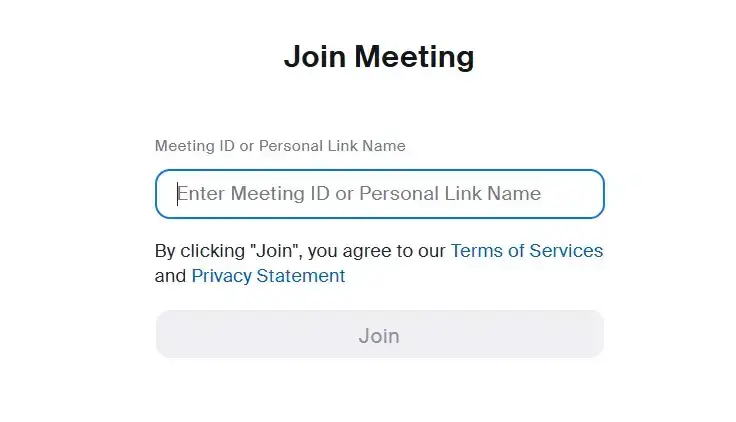This screenshot has width=736, height=422.
Task: Activate the blue-outlined text box
Action: click(379, 194)
